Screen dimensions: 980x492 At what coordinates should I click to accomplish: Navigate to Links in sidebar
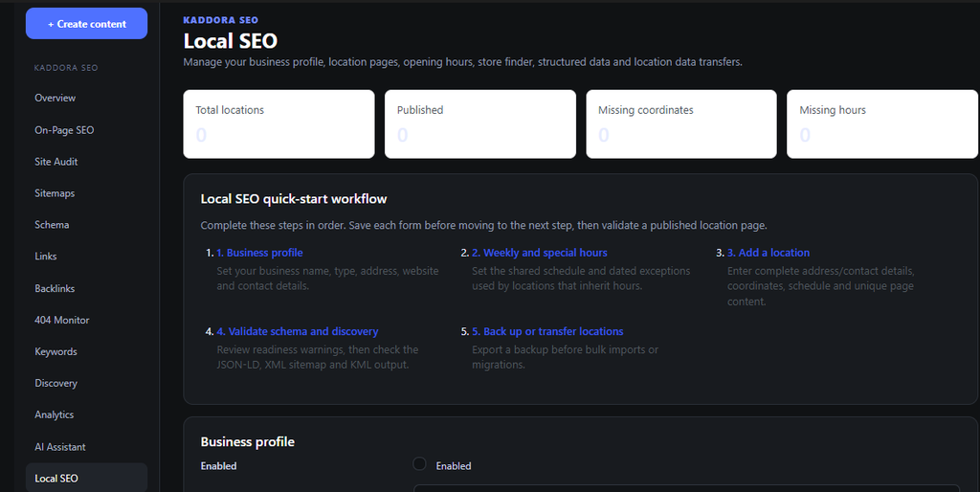pyautogui.click(x=46, y=257)
